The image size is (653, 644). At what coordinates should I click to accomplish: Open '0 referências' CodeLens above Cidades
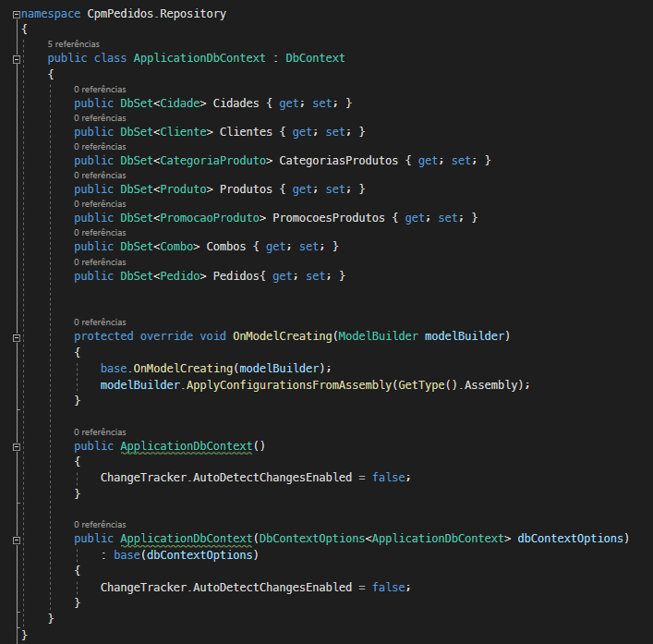100,90
